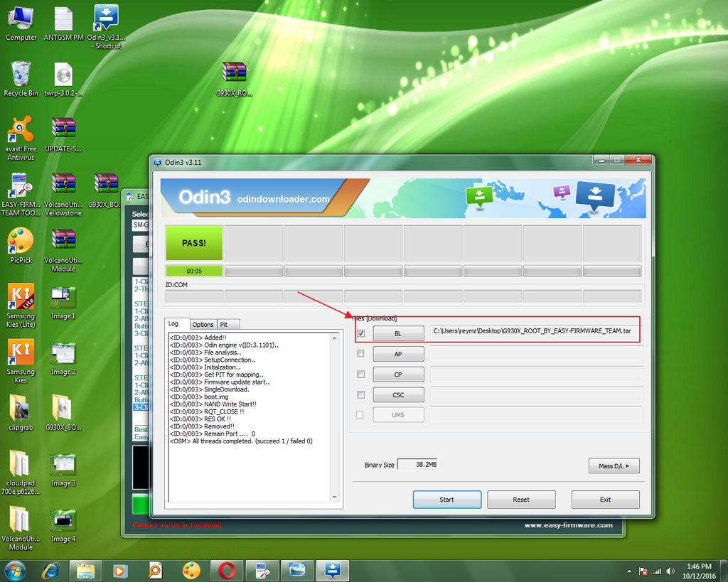Tick the CSC file checkbox
Screen dimensions: 728x582
point(360,394)
